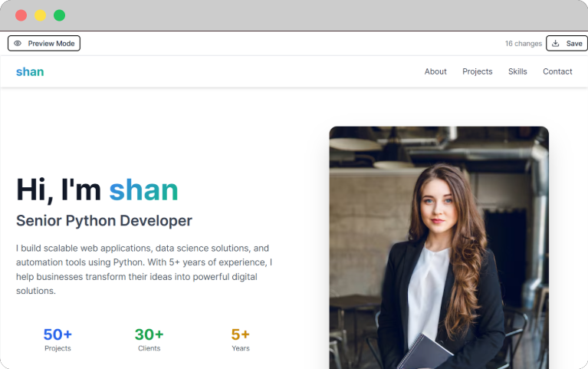This screenshot has height=369, width=588.
Task: Click the "Hi, I'm shan" heading
Action: 97,189
